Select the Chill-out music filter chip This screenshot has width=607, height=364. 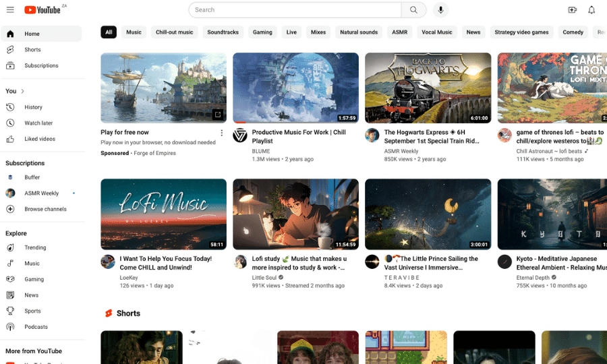tap(174, 32)
